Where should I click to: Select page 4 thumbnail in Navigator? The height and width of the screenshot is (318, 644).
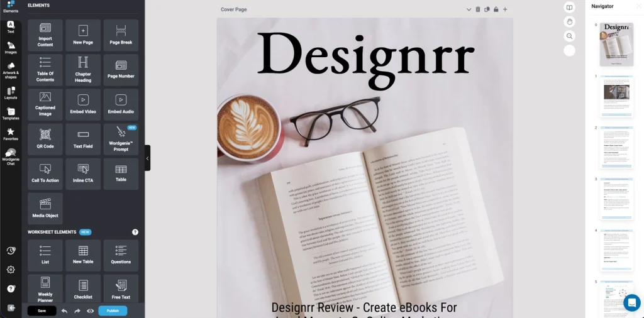616,250
